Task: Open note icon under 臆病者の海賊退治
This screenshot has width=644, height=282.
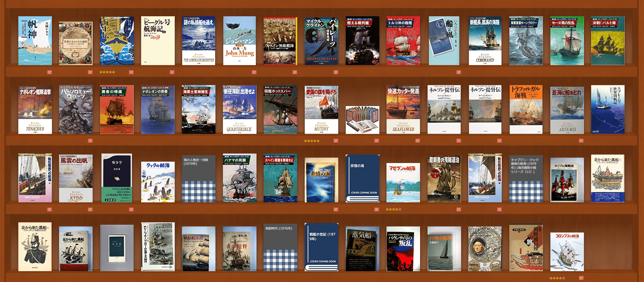Action: click(459, 209)
